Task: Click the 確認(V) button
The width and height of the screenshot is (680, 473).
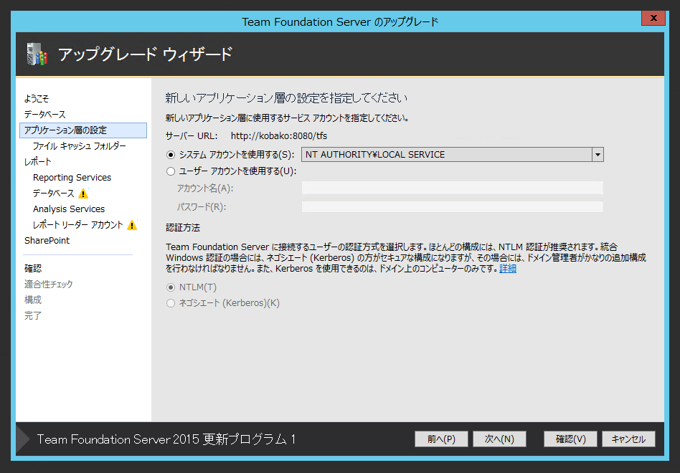Action: (570, 439)
